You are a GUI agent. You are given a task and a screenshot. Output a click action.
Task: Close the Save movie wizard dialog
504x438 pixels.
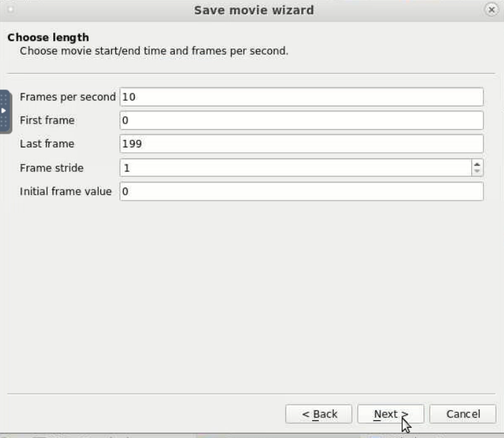[491, 10]
